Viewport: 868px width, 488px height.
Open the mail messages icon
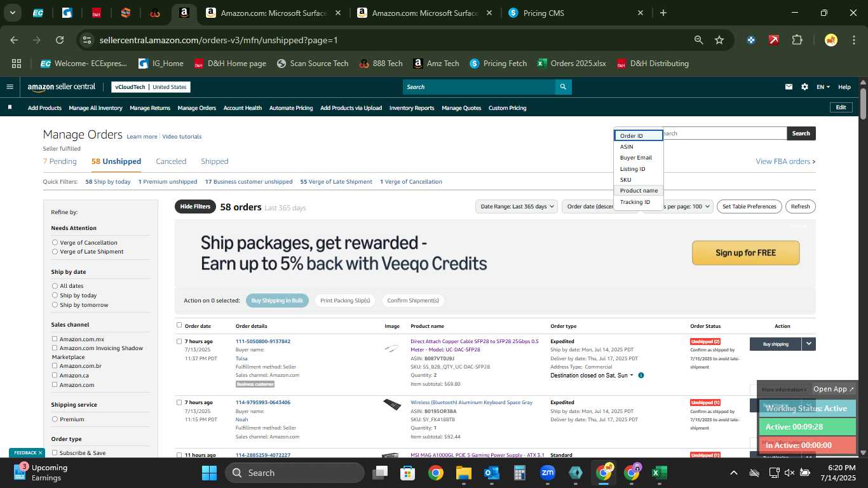point(789,87)
